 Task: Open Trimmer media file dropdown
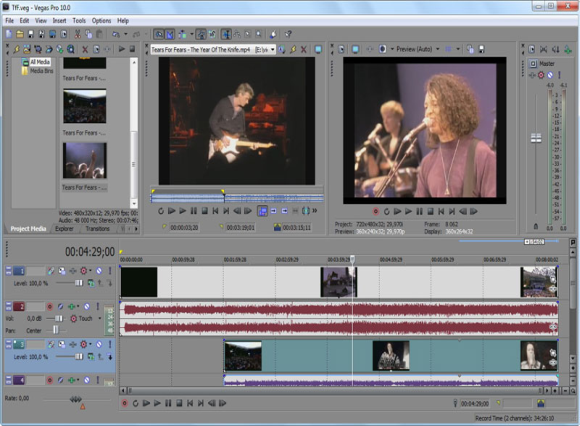(x=273, y=49)
